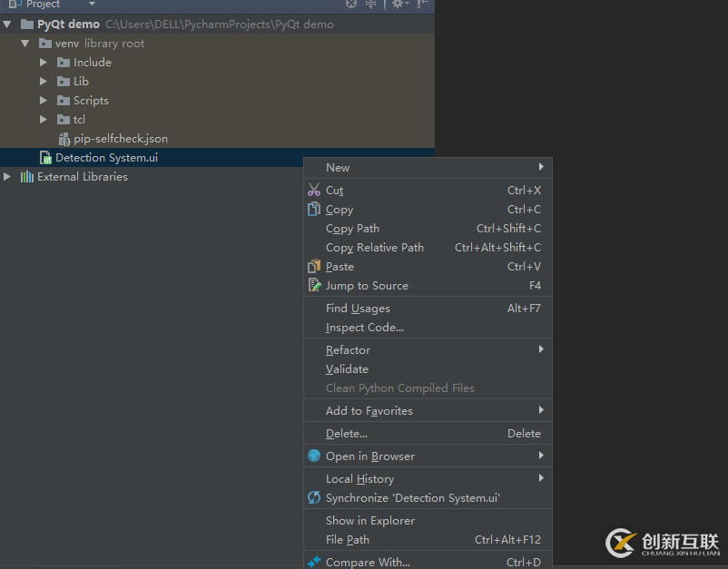Image resolution: width=728 pixels, height=569 pixels.
Task: Click the Lib folder icon
Action: tap(64, 81)
